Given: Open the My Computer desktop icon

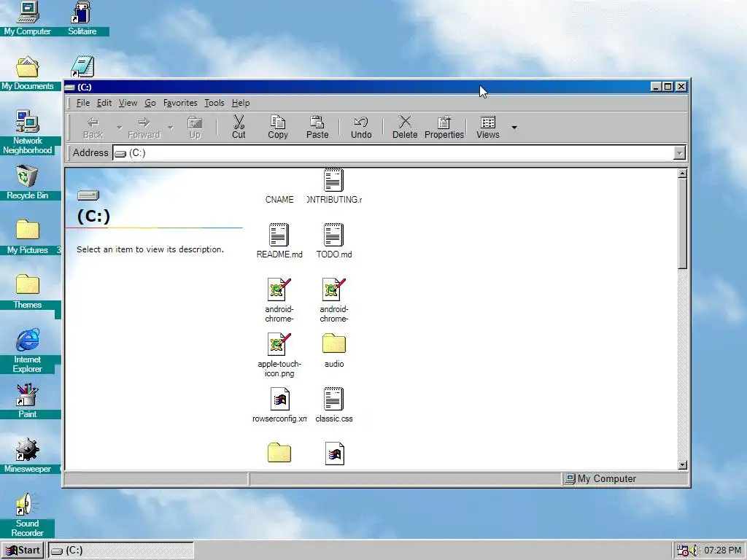Looking at the screenshot, I should pyautogui.click(x=28, y=18).
